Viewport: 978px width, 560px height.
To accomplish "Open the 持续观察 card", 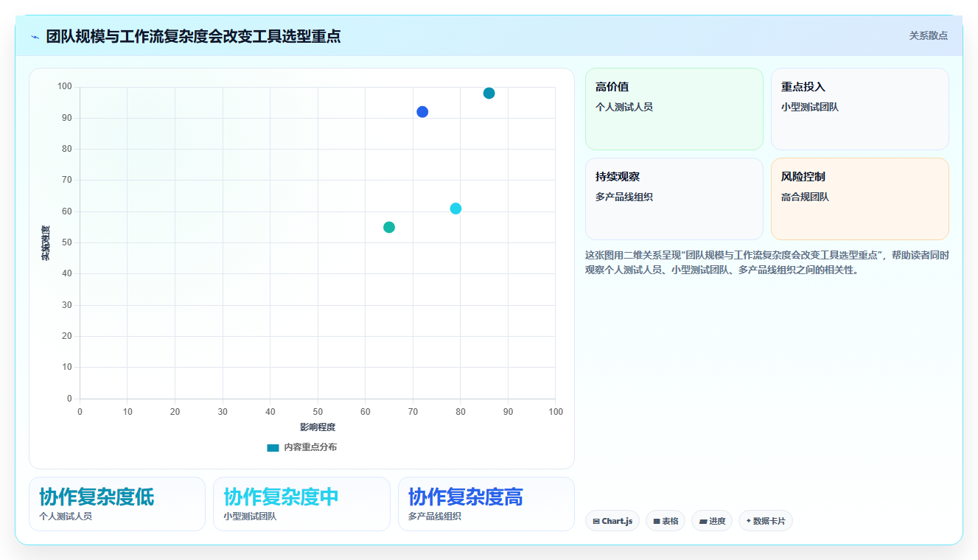I will click(674, 199).
